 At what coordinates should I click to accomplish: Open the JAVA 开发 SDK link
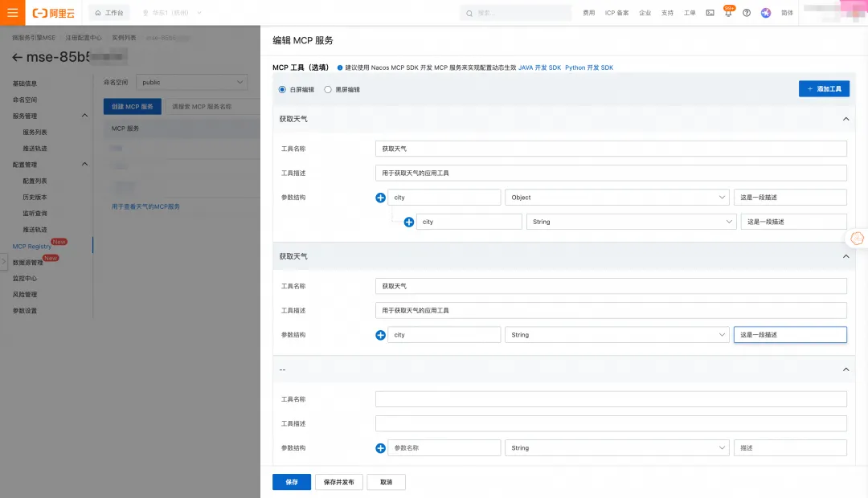pyautogui.click(x=539, y=67)
